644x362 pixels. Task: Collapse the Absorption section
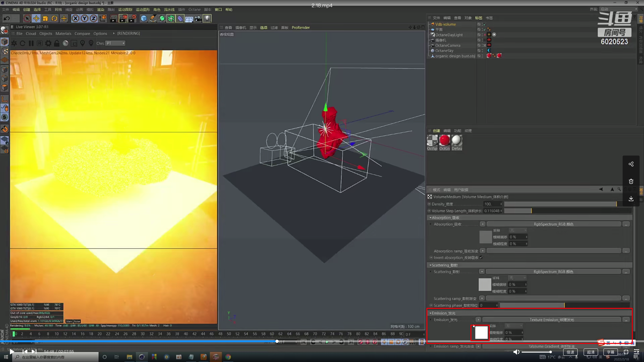430,218
